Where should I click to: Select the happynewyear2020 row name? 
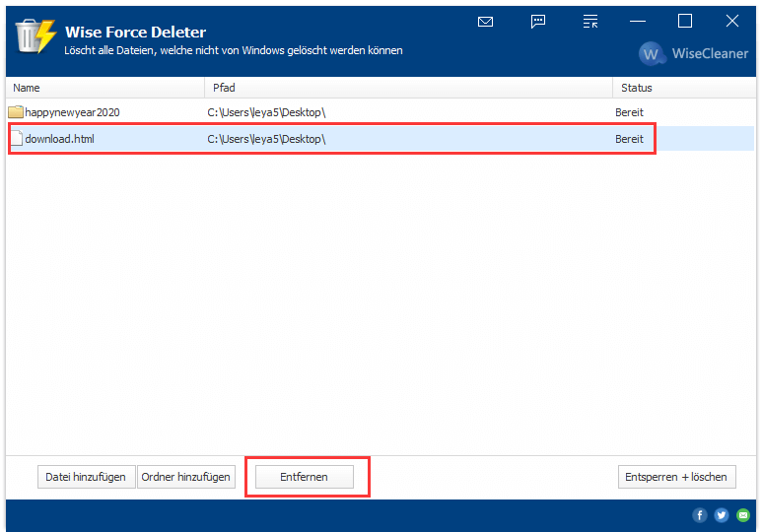(x=72, y=112)
